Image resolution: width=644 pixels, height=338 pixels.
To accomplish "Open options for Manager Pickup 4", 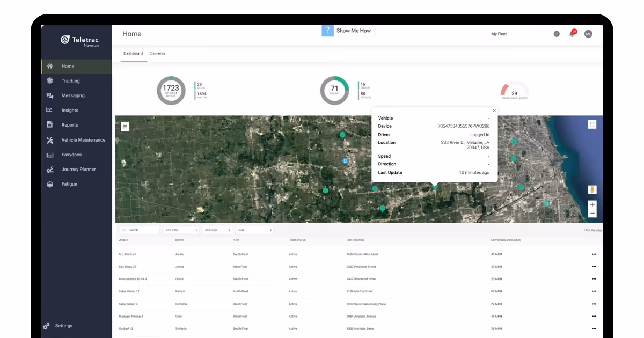I will tap(594, 316).
